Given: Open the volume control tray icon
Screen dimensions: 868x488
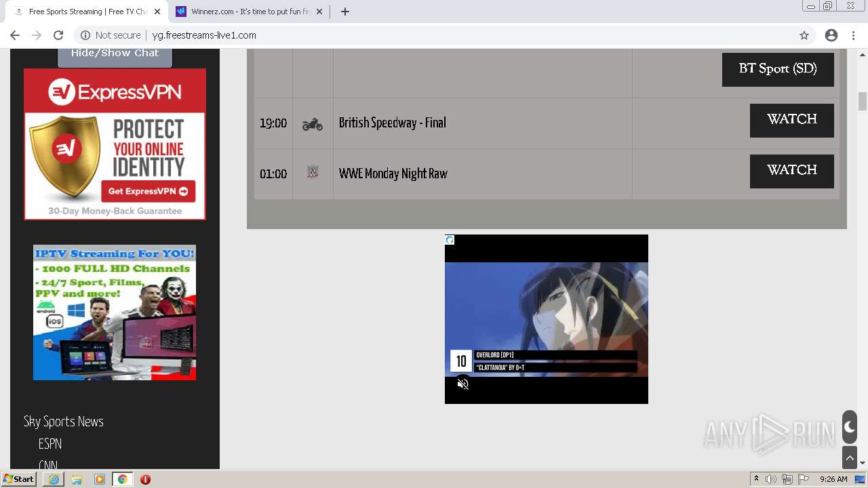Looking at the screenshot, I should pyautogui.click(x=771, y=479).
